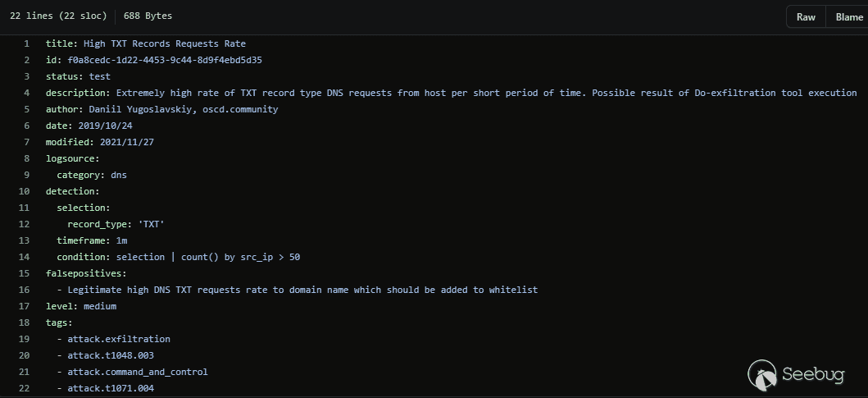This screenshot has width=868, height=398.
Task: Click line number 8 for logsource
Action: pos(27,158)
